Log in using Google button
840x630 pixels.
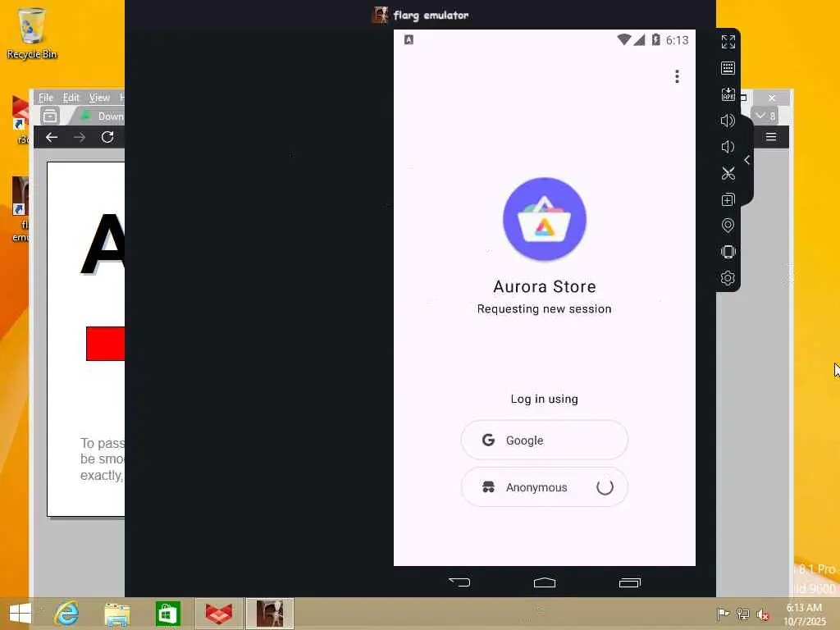(x=545, y=440)
